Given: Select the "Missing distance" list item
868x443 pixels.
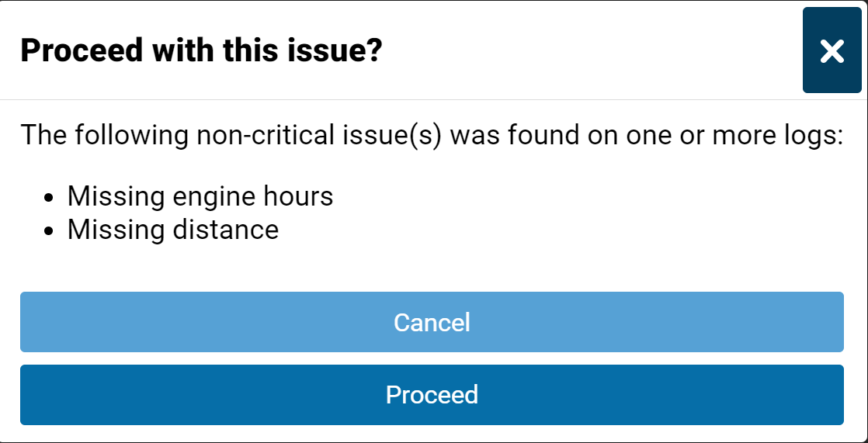Looking at the screenshot, I should point(173,230).
